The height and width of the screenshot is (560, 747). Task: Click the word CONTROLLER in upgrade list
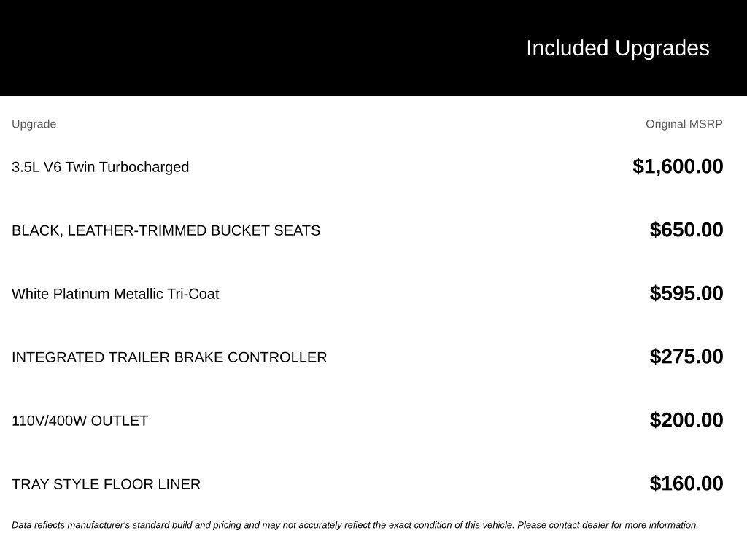point(277,357)
